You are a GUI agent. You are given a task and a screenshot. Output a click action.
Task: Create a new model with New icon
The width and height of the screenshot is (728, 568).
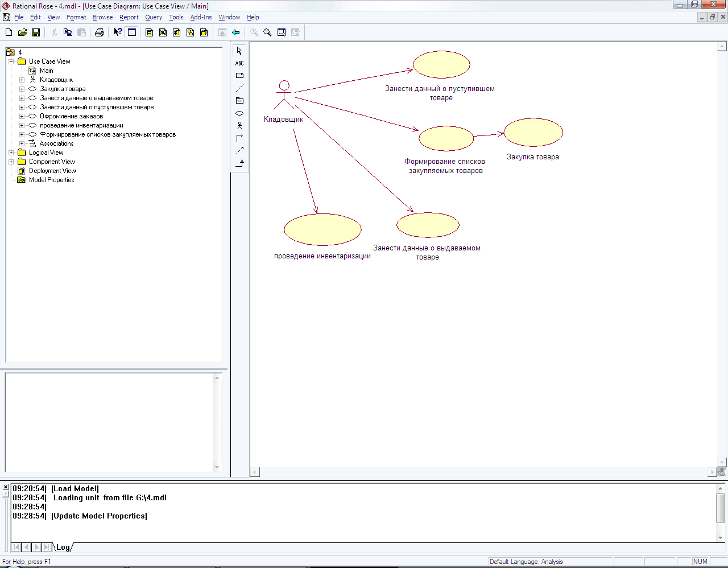[x=9, y=32]
